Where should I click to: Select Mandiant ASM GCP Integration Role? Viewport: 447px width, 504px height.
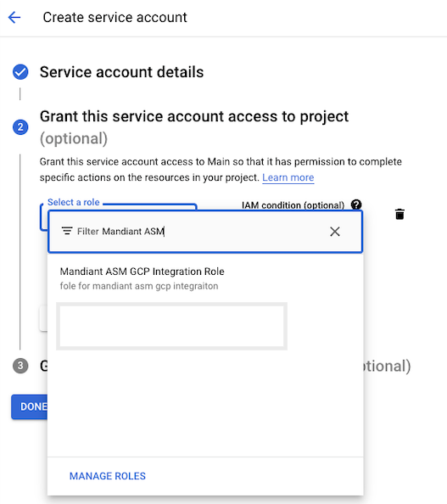[x=142, y=278]
